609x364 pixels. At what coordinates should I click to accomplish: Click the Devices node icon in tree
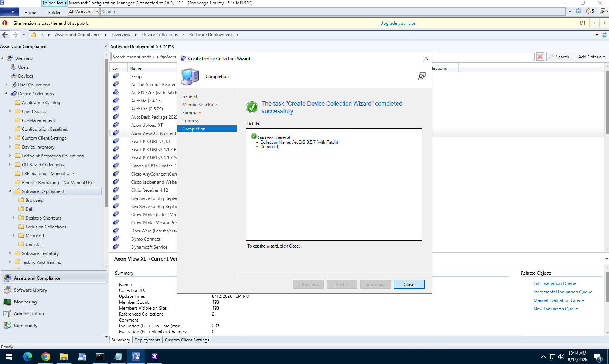click(x=14, y=76)
